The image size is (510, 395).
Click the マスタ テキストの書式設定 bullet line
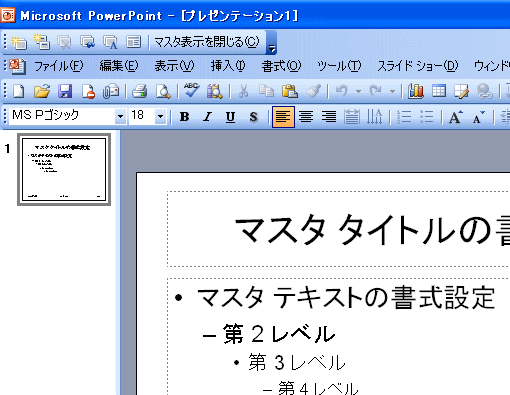click(345, 297)
